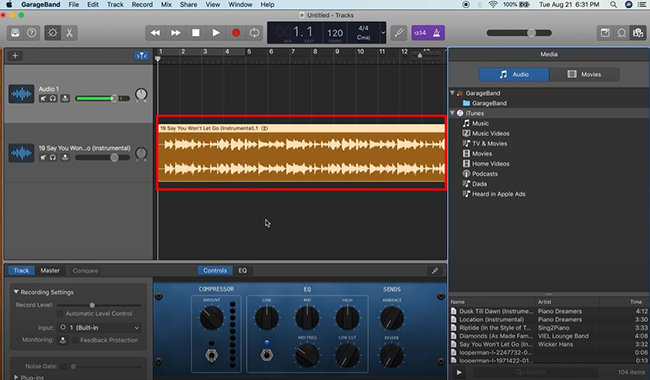This screenshot has width=650, height=380.
Task: Open Spotlight search in menu bar
Action: pyautogui.click(x=613, y=5)
